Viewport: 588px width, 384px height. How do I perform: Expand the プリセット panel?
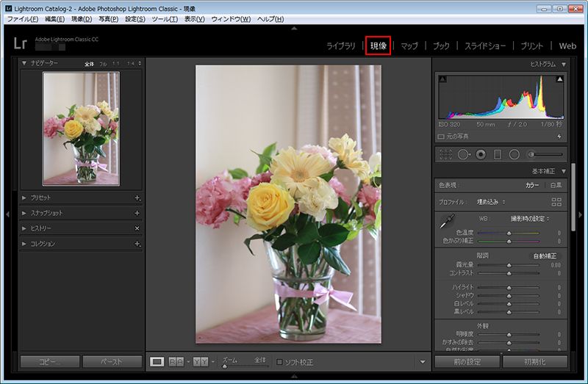tap(40, 198)
